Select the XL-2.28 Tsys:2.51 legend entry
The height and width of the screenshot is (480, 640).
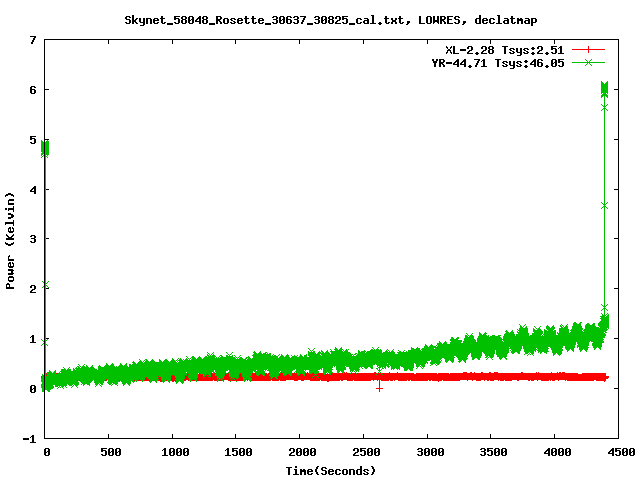[504, 50]
